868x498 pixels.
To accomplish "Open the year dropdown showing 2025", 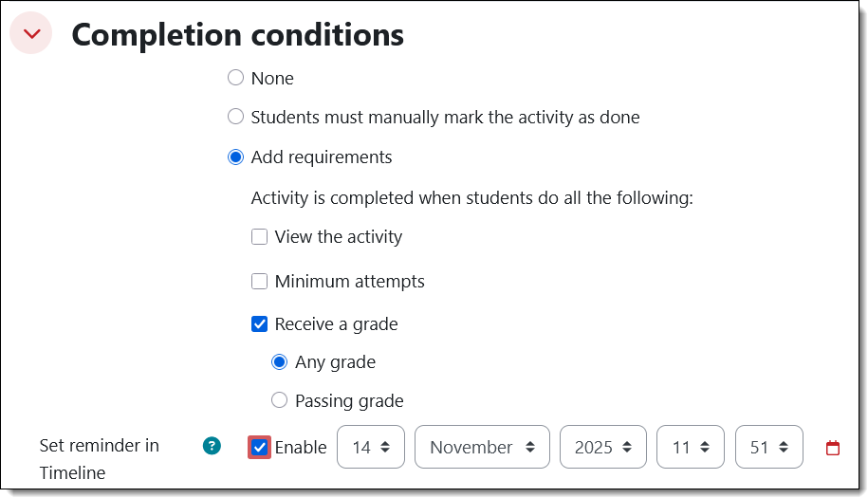I will coord(602,448).
